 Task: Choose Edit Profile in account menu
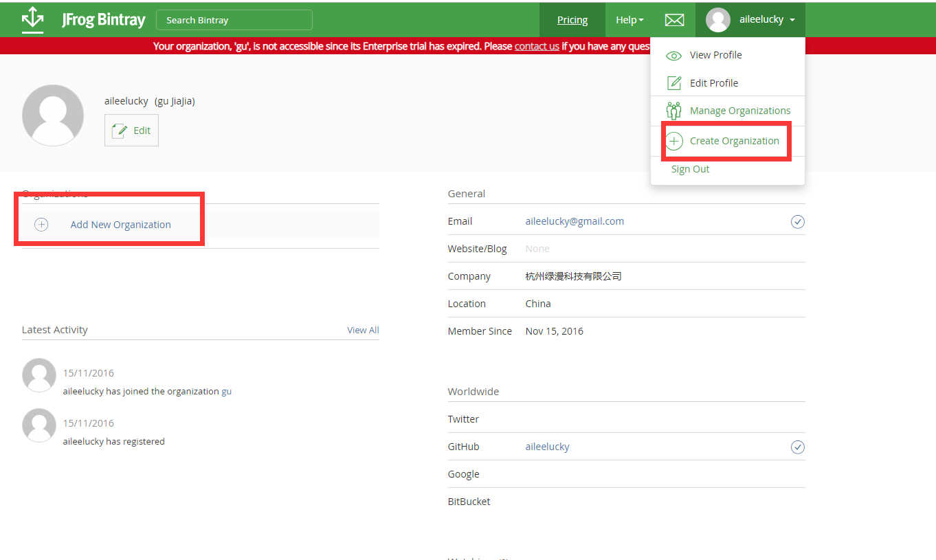[714, 83]
